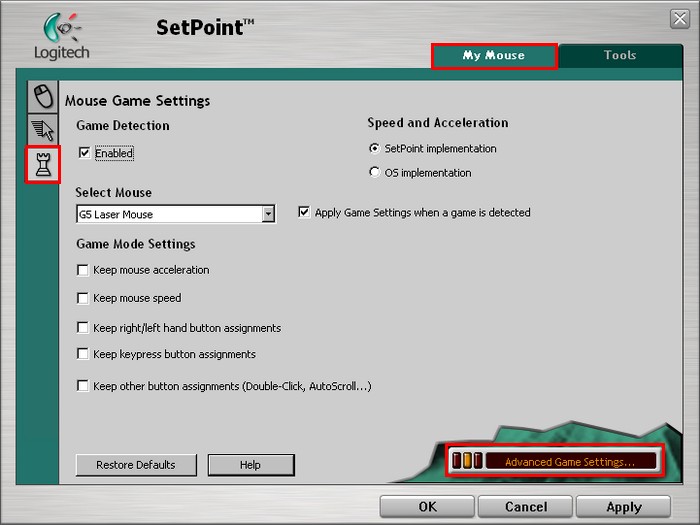
Task: Click the Game Mode Settings heading
Action: tap(136, 244)
